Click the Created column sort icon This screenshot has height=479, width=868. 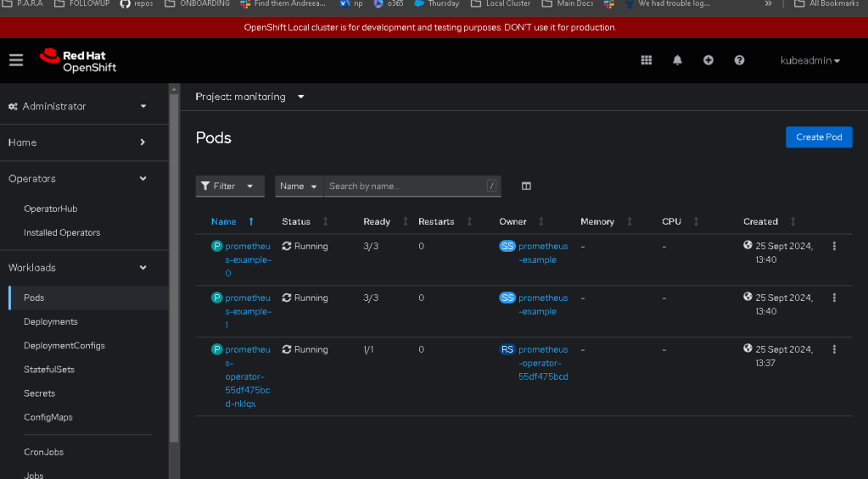(792, 221)
